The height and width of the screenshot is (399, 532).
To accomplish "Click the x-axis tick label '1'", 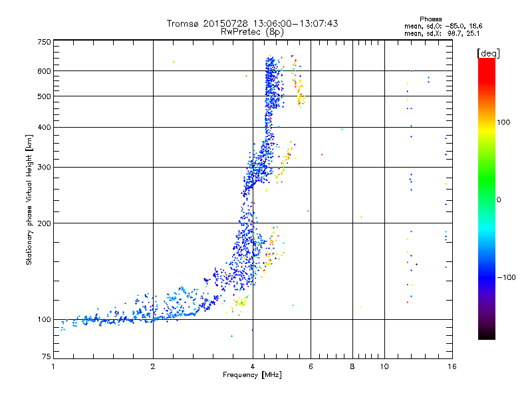I will (53, 366).
